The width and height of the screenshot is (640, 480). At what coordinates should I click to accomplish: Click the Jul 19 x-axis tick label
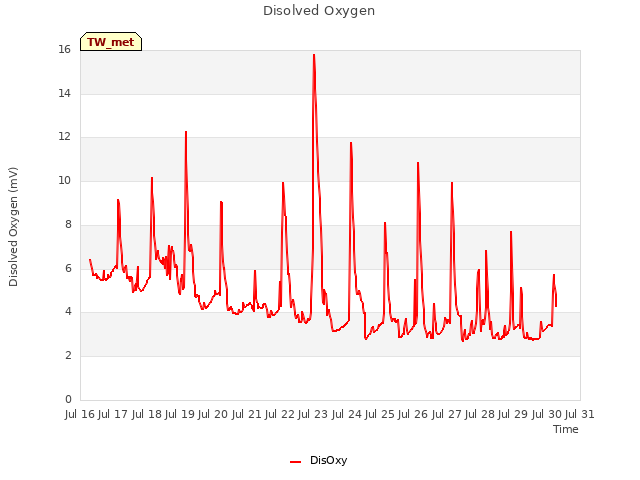click(x=180, y=414)
